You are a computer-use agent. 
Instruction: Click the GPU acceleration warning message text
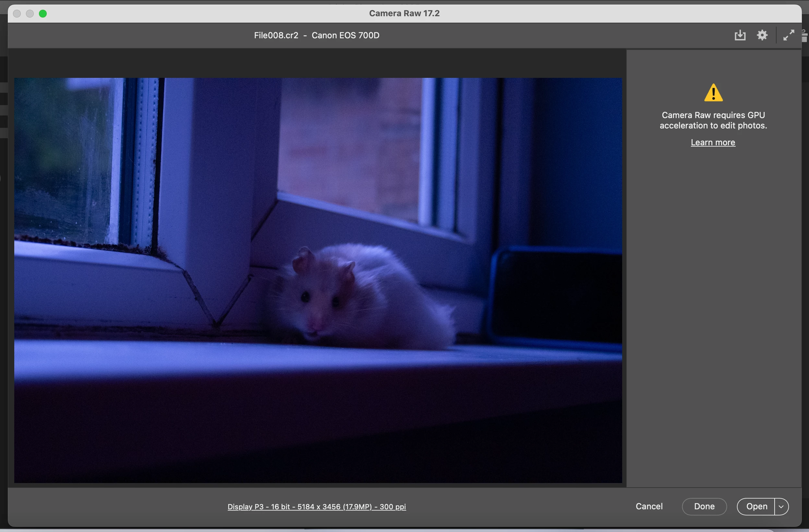(713, 120)
